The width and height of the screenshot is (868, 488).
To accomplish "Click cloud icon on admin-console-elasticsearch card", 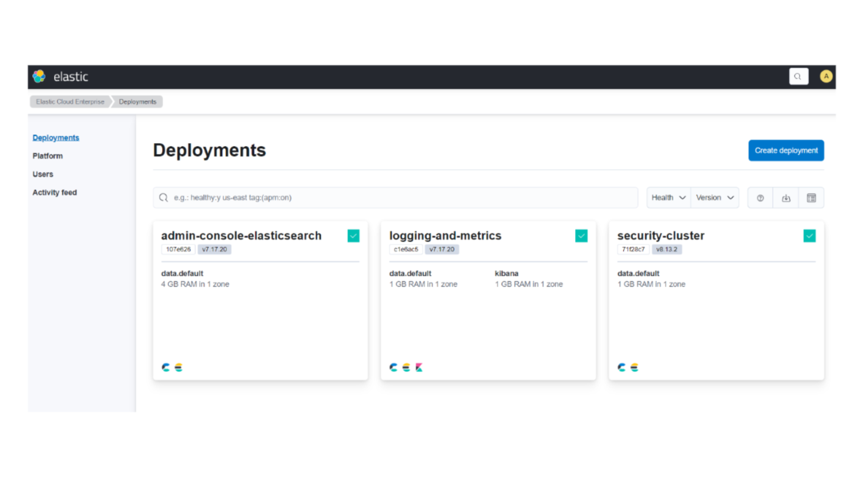I will pos(166,367).
